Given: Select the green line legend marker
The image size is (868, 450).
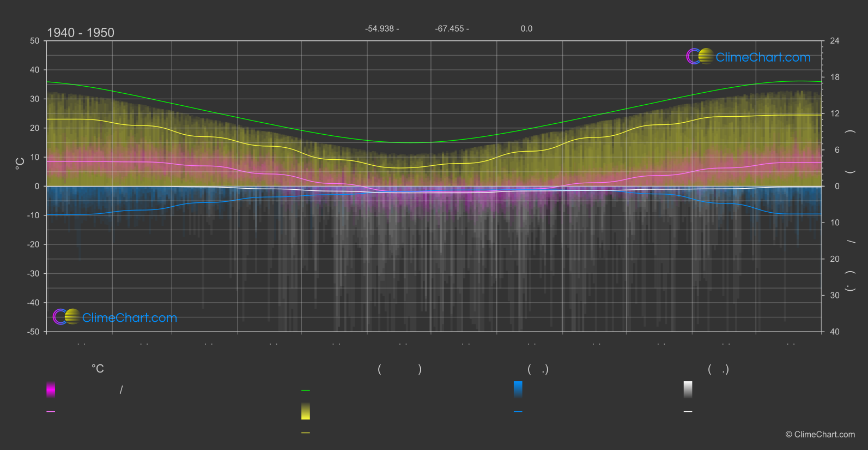Looking at the screenshot, I should click(306, 391).
